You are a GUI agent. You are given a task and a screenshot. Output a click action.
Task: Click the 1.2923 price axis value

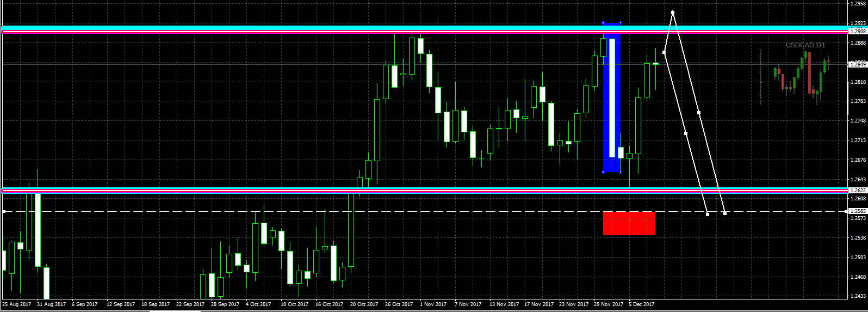(x=858, y=23)
